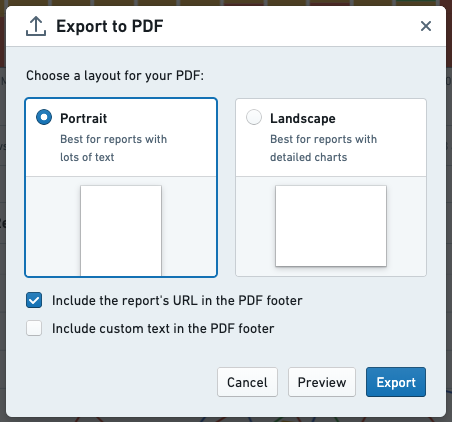Click the Landscape page preview thumbnail
The height and width of the screenshot is (422, 452).
331,226
